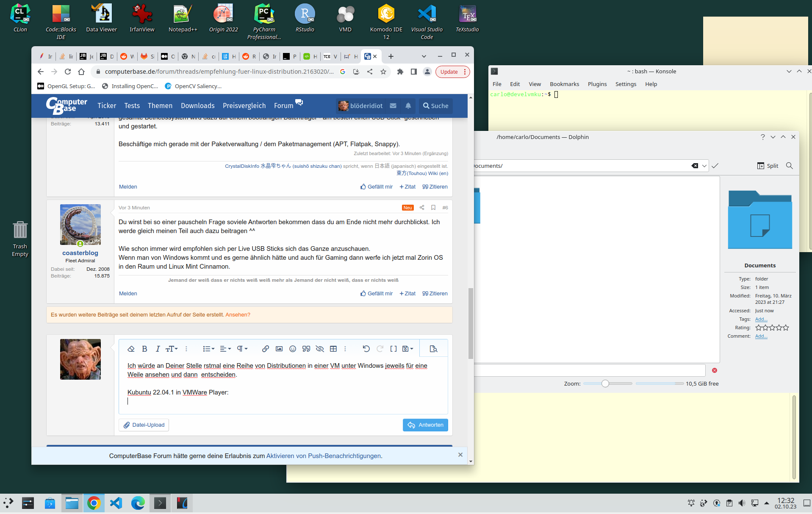Open the Ticker menu on ComputerBase
The width and height of the screenshot is (812, 514).
click(107, 106)
